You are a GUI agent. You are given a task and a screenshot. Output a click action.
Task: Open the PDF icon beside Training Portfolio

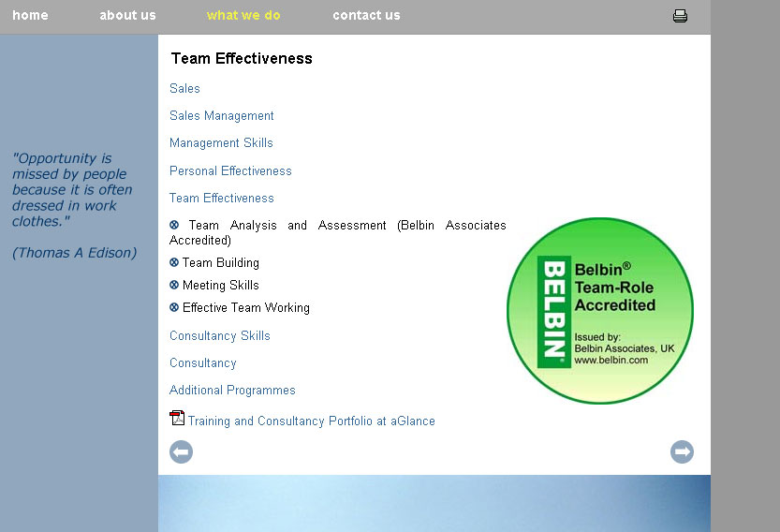click(x=177, y=418)
